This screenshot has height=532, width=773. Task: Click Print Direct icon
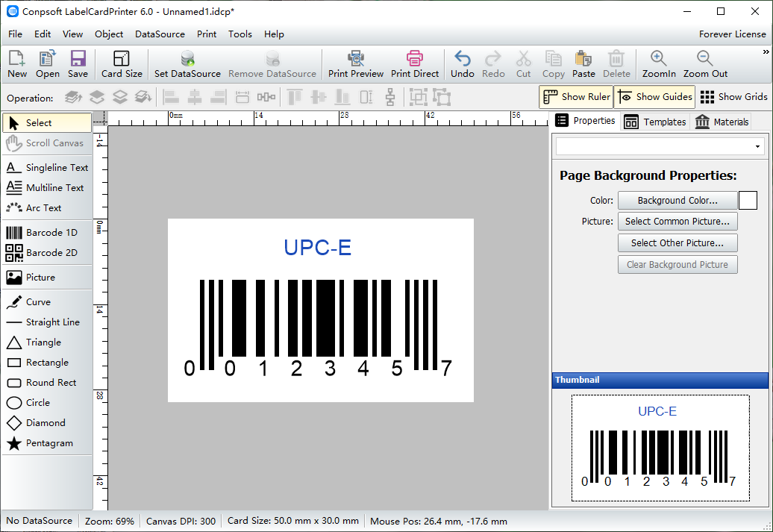(x=415, y=64)
